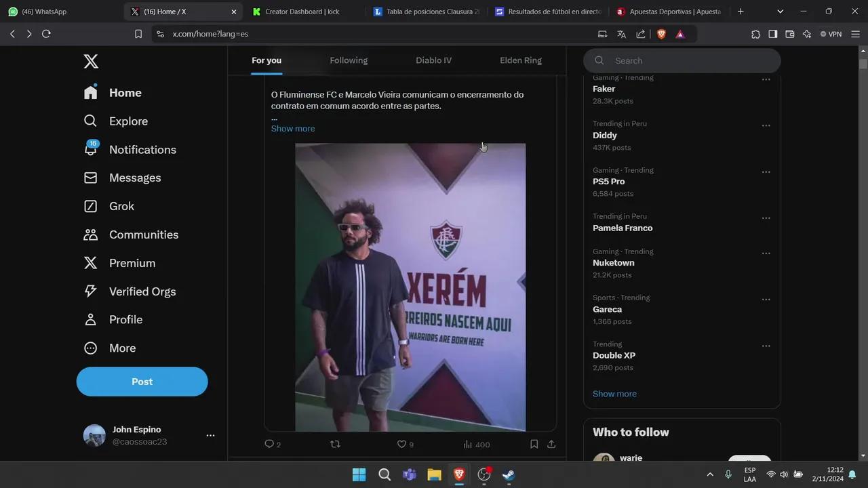Click the blue Post button
This screenshot has width=868, height=488.
tap(142, 382)
